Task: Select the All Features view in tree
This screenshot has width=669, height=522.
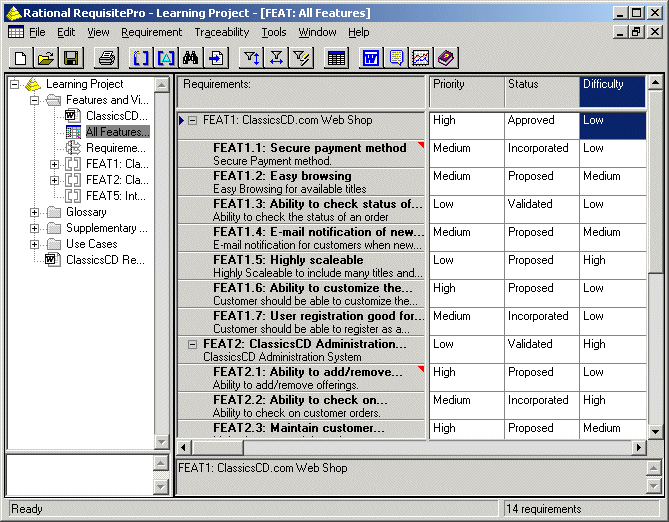Action: (108, 132)
